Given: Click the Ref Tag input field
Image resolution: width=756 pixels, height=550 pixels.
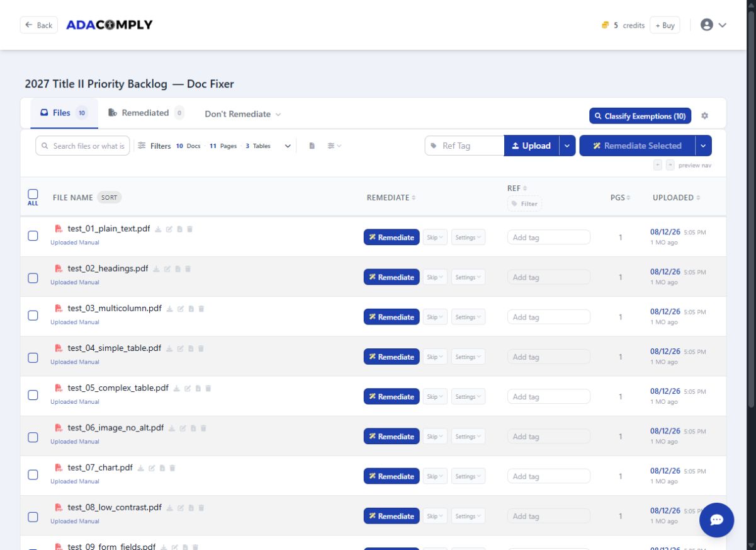Looking at the screenshot, I should point(465,146).
